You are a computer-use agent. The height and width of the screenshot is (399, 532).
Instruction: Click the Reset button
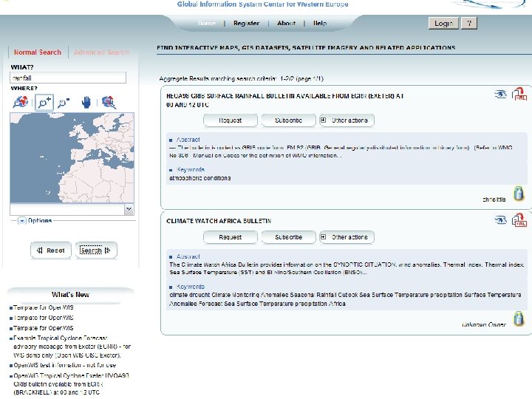point(51,250)
